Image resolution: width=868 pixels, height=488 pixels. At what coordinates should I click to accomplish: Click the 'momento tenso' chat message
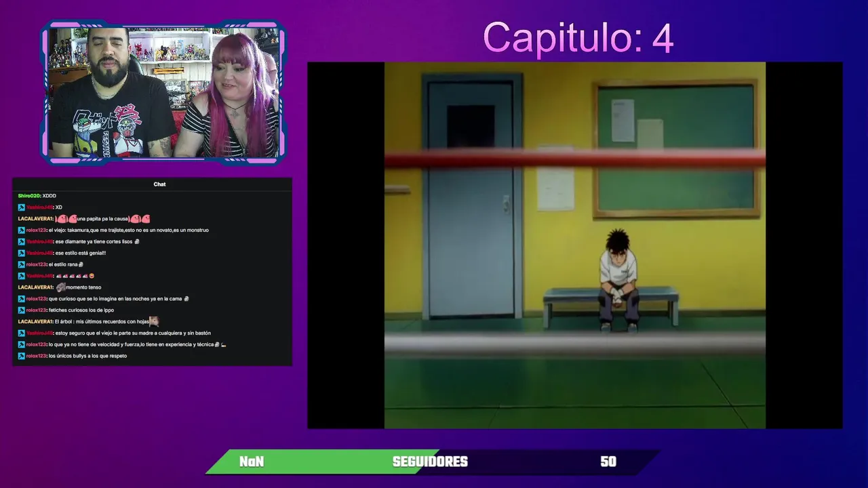point(83,287)
